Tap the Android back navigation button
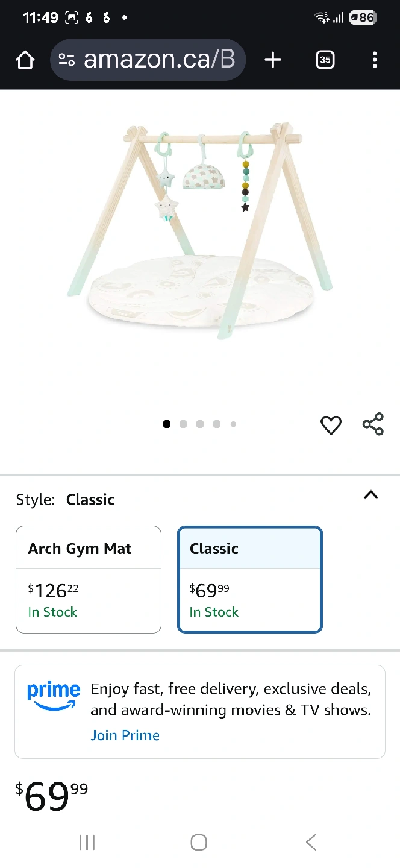 tap(311, 842)
